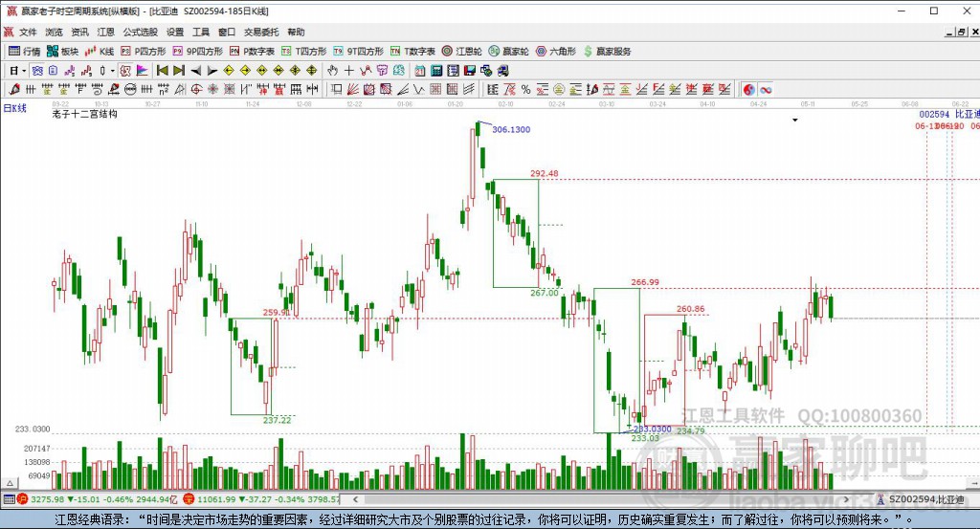The width and height of the screenshot is (980, 529).
Task: Click the SZ002594,比亚迪 status tab
Action: tap(921, 499)
